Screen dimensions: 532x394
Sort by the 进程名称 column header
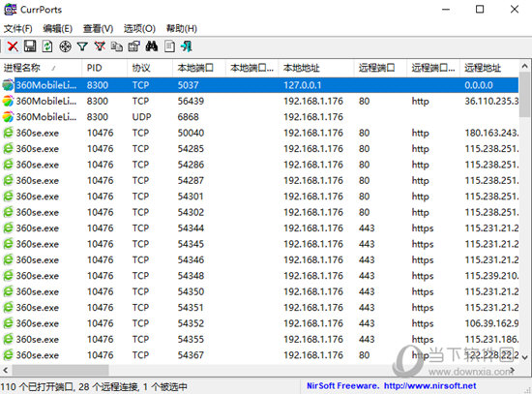pyautogui.click(x=41, y=68)
